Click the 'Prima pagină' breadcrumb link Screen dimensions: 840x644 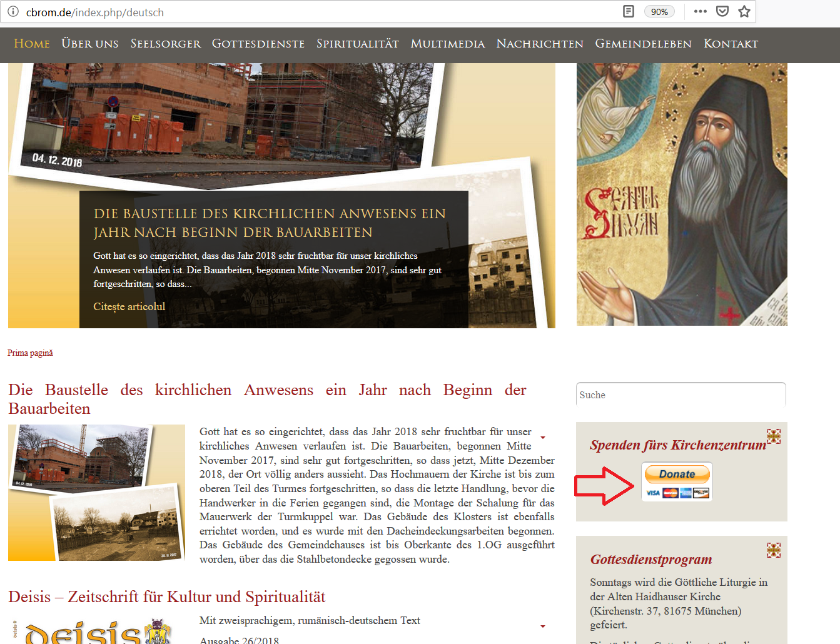[x=30, y=353]
